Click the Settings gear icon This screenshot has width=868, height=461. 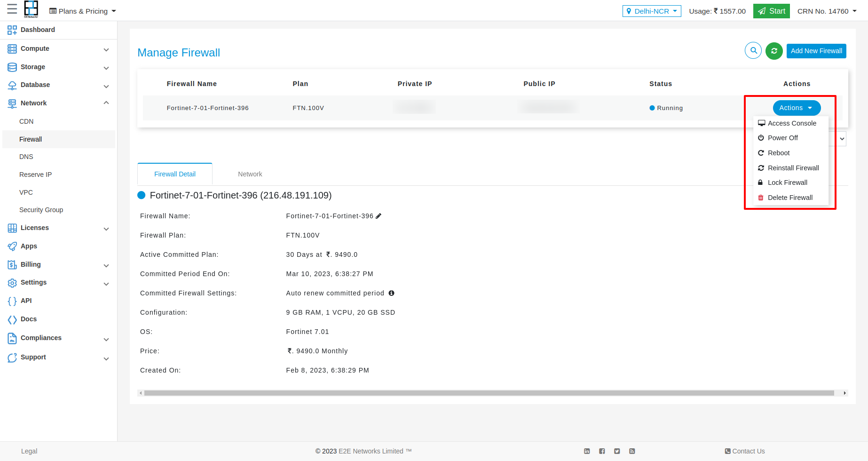tap(12, 283)
